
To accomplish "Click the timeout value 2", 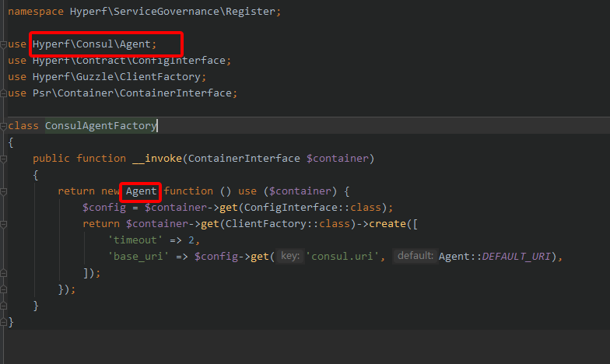I will click(191, 240).
